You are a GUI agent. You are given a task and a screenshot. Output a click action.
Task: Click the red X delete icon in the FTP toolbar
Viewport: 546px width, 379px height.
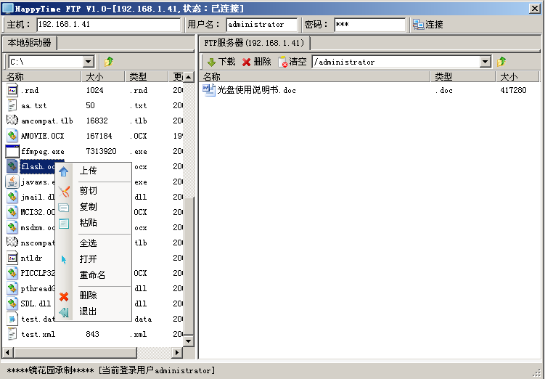247,62
